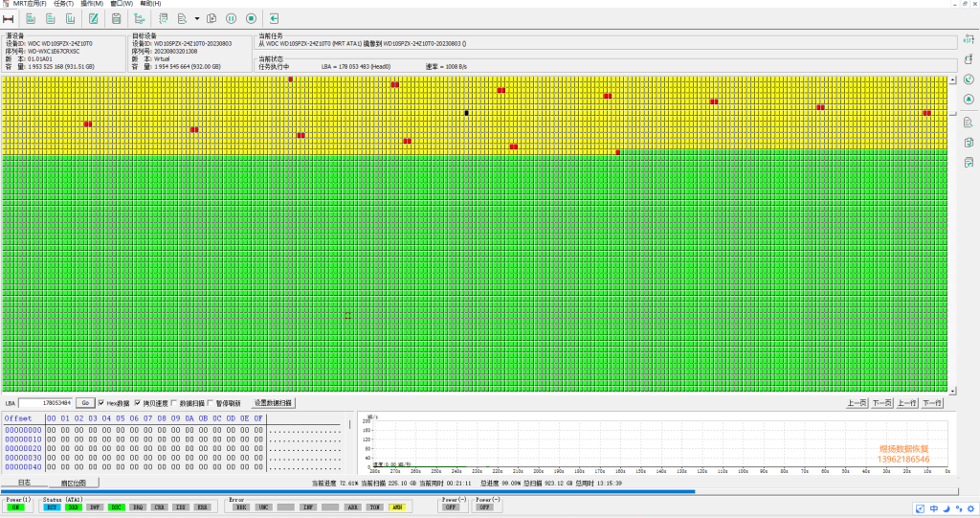
Task: Switch to the 扇区位图 tab
Action: (x=74, y=483)
